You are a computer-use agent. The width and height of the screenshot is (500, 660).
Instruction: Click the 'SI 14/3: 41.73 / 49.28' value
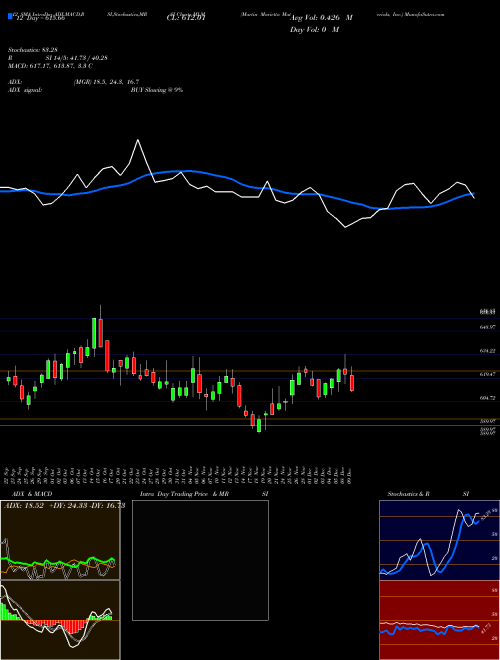[x=77, y=58]
